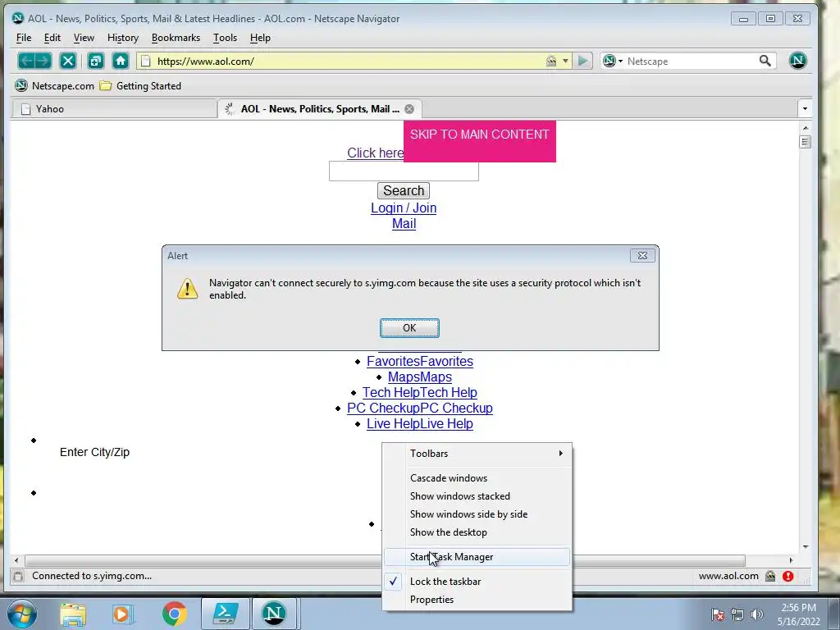
Task: Open the History menu
Action: coord(123,38)
